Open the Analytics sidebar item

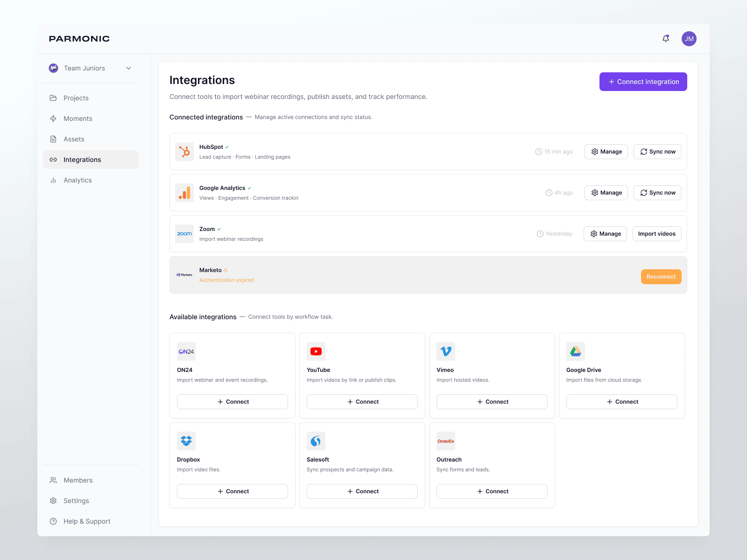[x=91, y=180]
